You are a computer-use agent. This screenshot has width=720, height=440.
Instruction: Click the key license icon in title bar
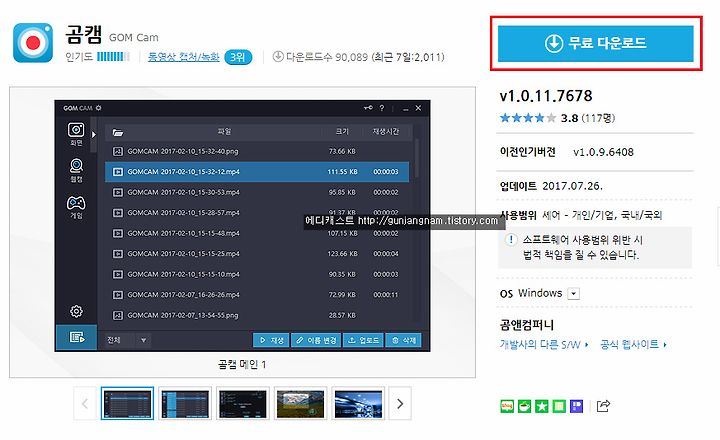point(368,108)
